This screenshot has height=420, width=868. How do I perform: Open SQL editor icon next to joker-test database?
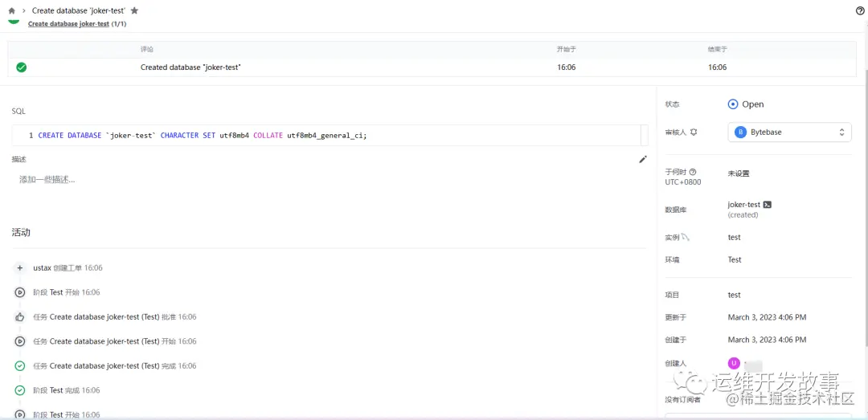click(x=768, y=205)
